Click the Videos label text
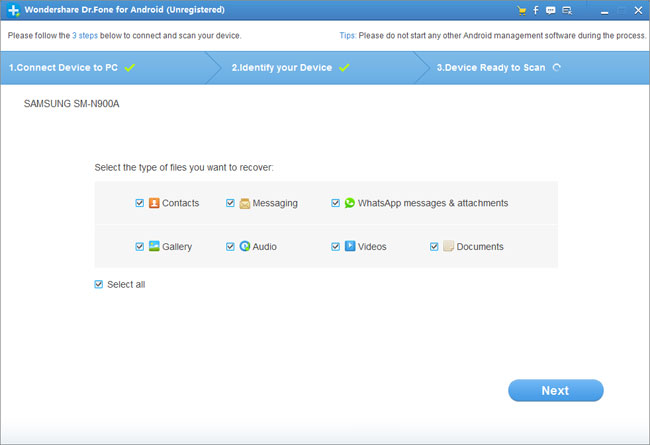Image resolution: width=650 pixels, height=445 pixels. tap(372, 246)
